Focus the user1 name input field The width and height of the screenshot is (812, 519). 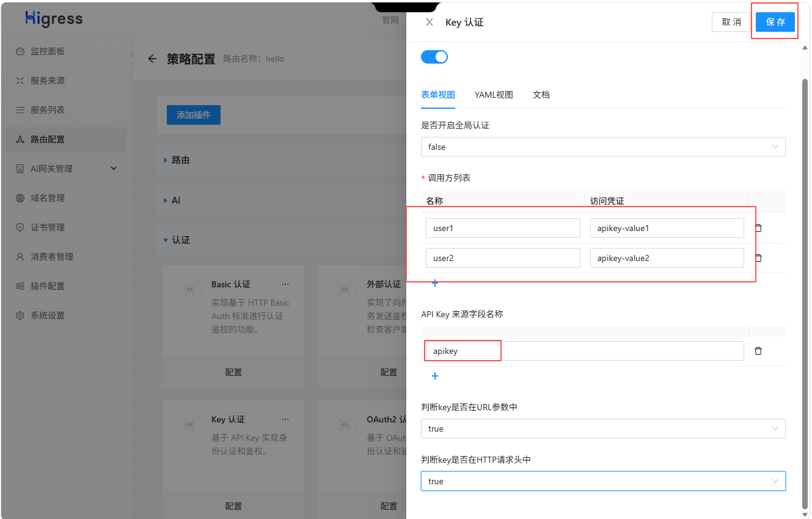point(503,228)
